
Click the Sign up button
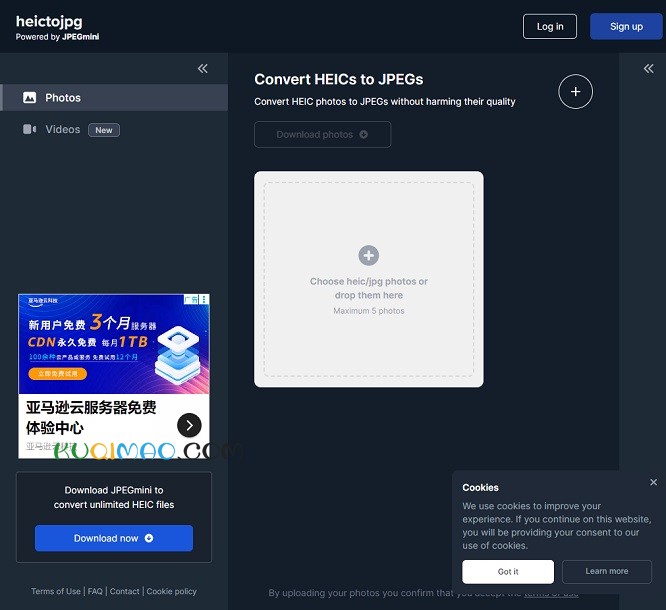coord(626,26)
